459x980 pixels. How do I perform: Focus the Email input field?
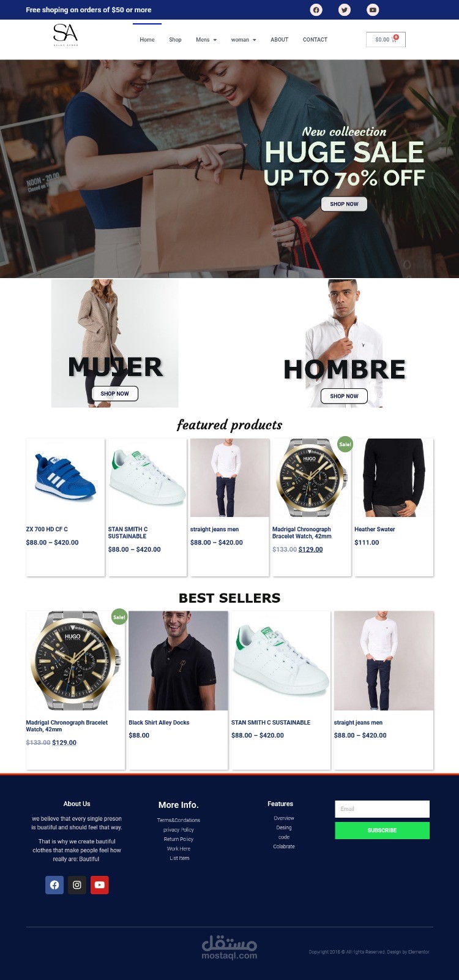(x=382, y=809)
